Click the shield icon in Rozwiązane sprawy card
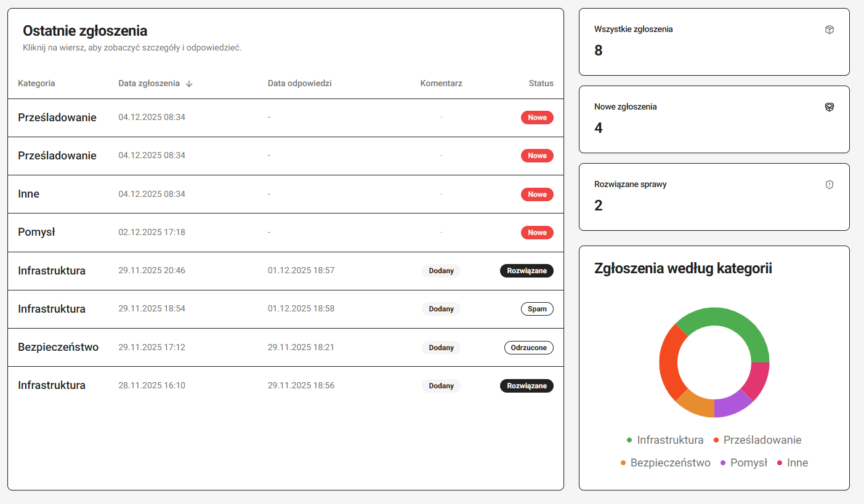 pos(829,185)
